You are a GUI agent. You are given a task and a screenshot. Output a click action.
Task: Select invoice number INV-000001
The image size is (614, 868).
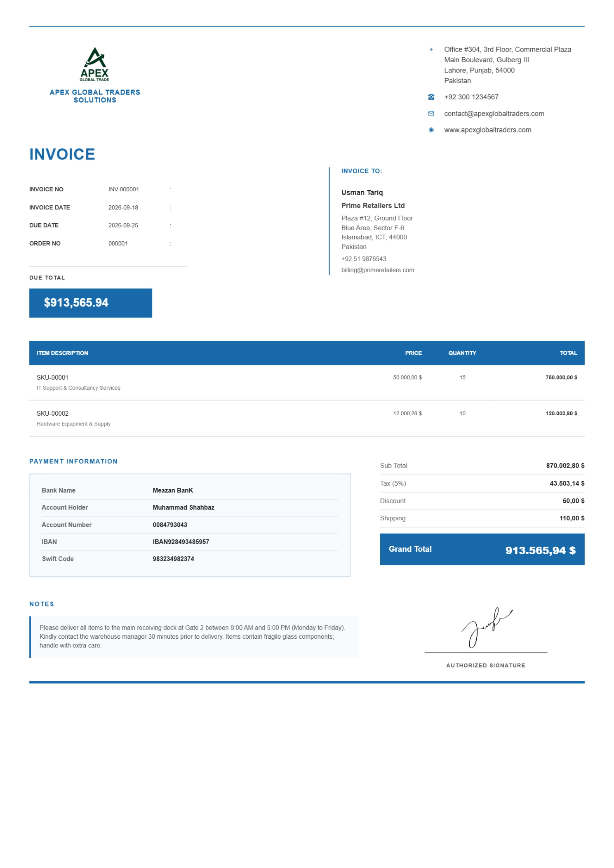(123, 189)
